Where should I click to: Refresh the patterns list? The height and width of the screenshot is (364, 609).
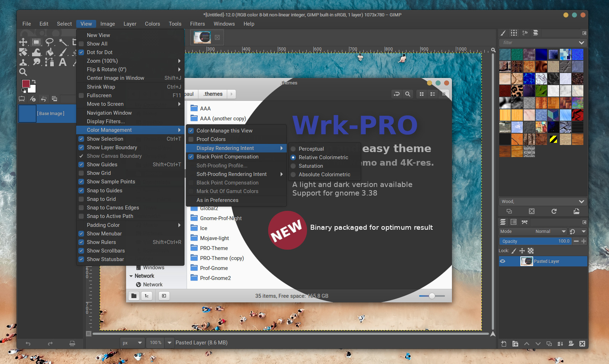pos(554,211)
